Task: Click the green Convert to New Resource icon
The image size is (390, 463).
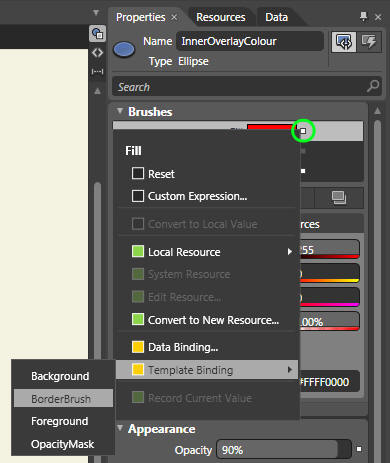Action: tap(138, 319)
